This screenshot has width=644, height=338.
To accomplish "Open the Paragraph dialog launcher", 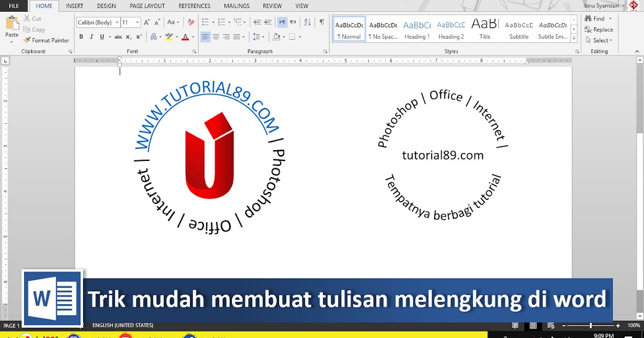I will 326,52.
